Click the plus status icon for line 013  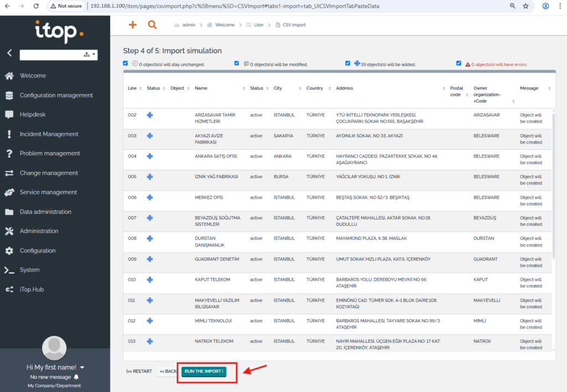(150, 342)
